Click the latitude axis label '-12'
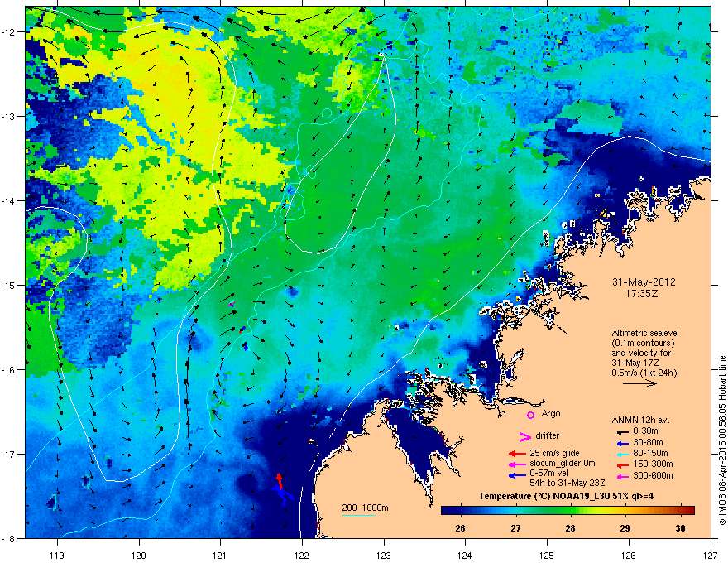This screenshot has width=728, height=563. [x=8, y=32]
